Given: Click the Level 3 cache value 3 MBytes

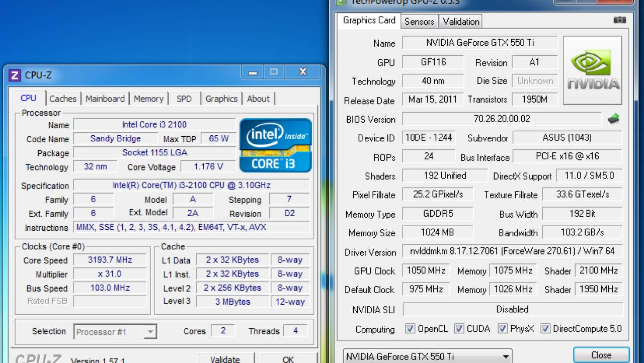Looking at the screenshot, I should 232,302.
